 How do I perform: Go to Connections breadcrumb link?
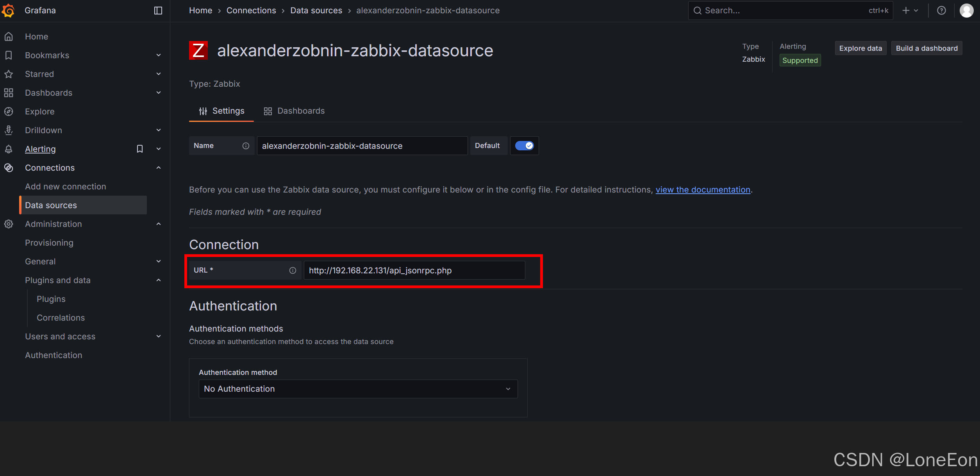(x=251, y=11)
